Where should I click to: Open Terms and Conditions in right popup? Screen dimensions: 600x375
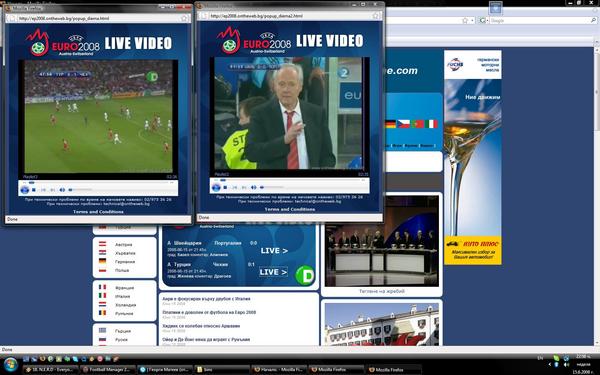tap(290, 209)
